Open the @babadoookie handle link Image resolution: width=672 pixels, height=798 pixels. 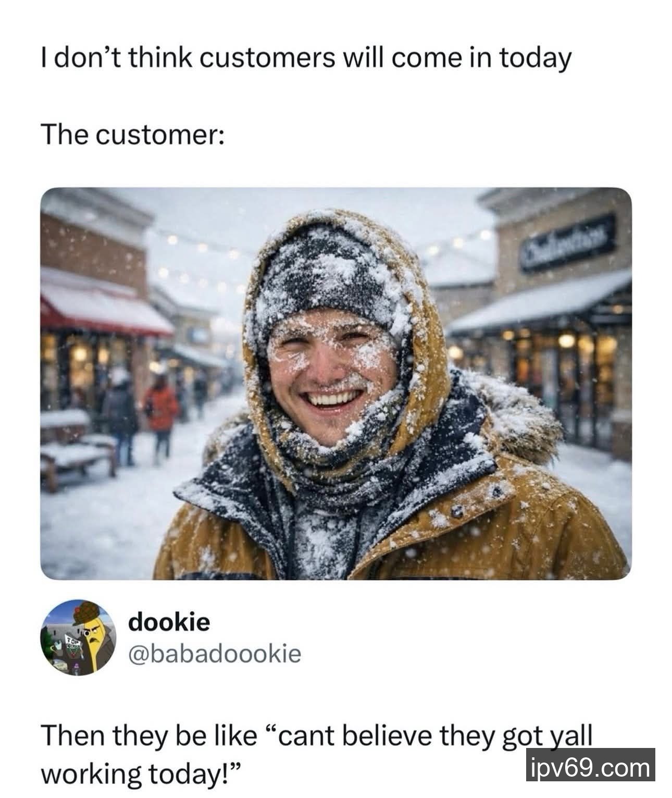pos(215,654)
